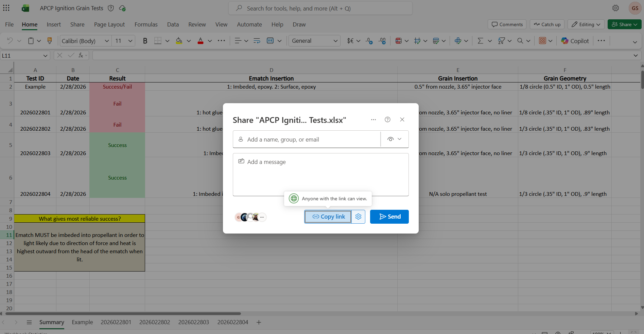Viewport: 644px width, 334px height.
Task: Click the search box for tools and help
Action: 320,8
